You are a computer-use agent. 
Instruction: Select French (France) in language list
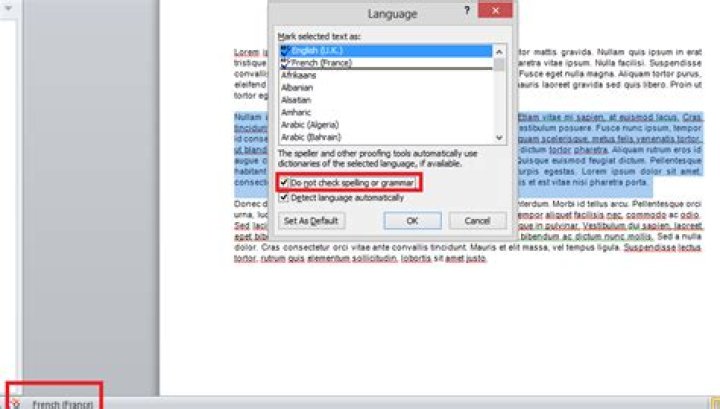[x=386, y=63]
